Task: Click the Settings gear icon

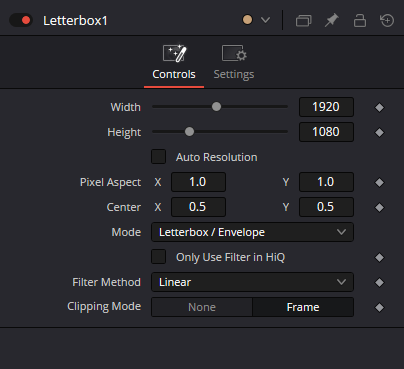Action: click(x=234, y=53)
